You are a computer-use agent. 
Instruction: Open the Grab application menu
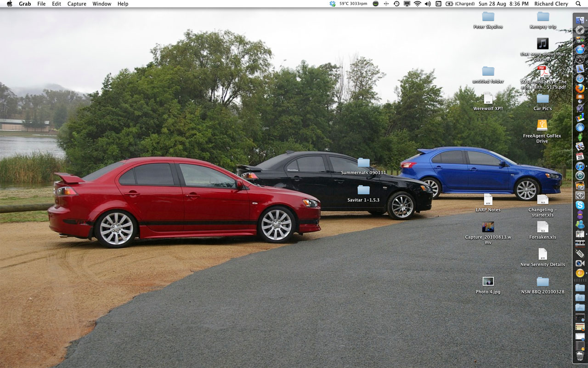pyautogui.click(x=25, y=4)
